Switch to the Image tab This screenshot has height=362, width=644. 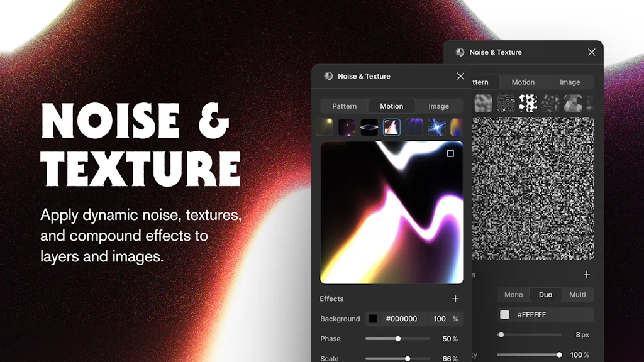(x=438, y=106)
